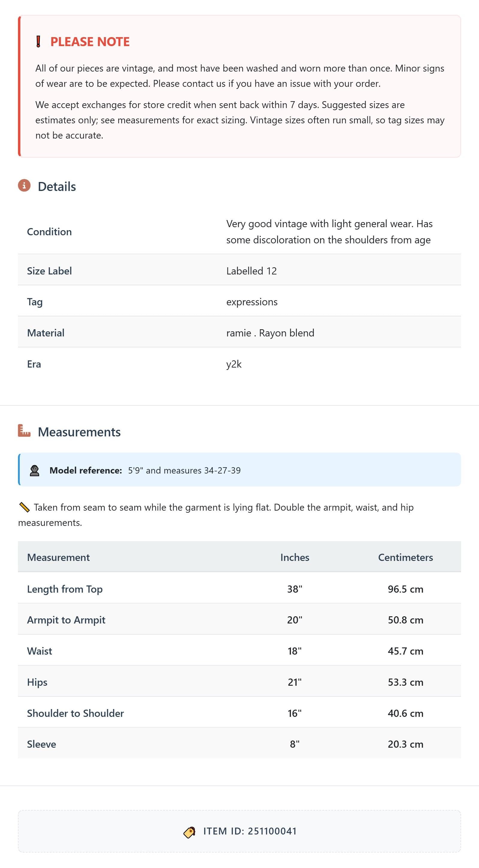Viewport: 479px width, 868px height.
Task: Click the Model reference blue banner
Action: pyautogui.click(x=239, y=470)
